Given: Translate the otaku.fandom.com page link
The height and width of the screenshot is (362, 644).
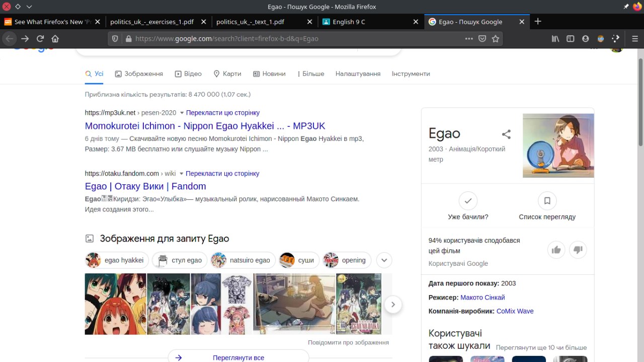Looking at the screenshot, I should pyautogui.click(x=222, y=173).
